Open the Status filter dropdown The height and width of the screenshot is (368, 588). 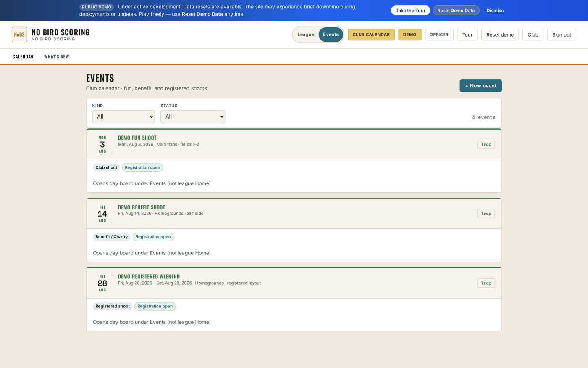tap(193, 116)
